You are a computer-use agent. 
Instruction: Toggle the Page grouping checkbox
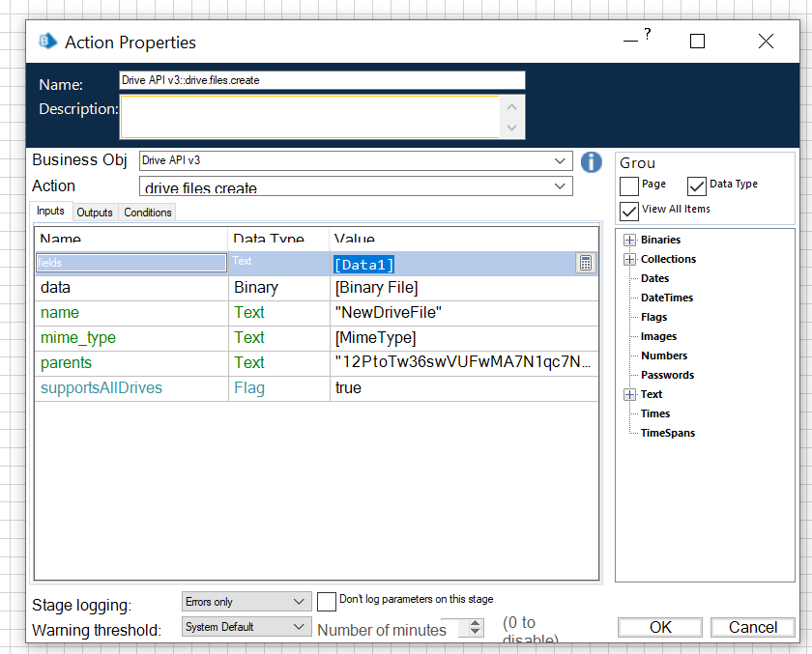[629, 185]
